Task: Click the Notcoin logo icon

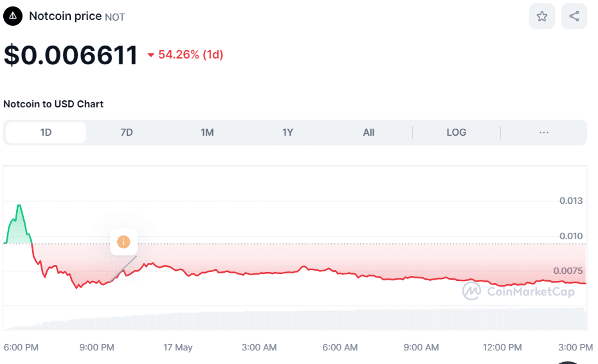Action: pyautogui.click(x=13, y=16)
